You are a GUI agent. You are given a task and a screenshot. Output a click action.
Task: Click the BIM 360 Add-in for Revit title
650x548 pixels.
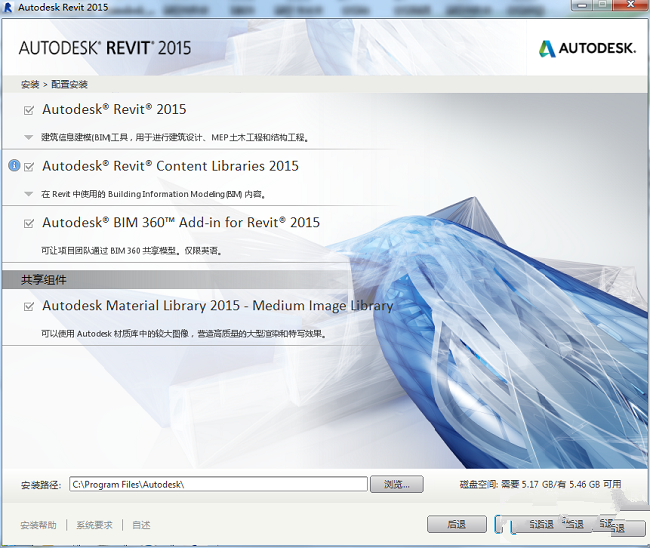pyautogui.click(x=181, y=223)
